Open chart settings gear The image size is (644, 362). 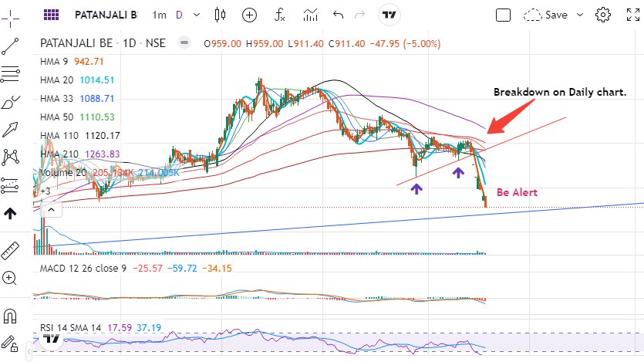point(603,15)
